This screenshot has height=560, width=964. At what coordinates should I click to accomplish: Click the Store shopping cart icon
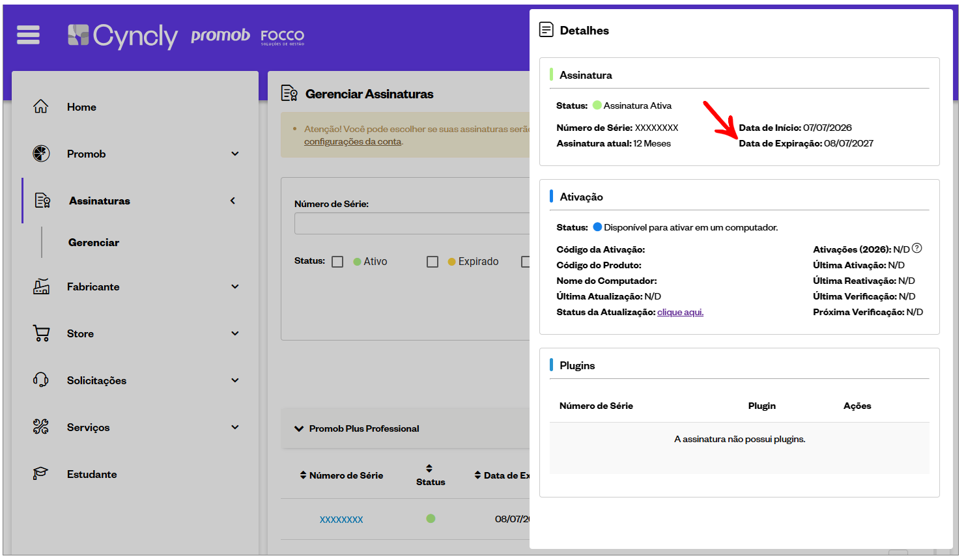pos(41,333)
